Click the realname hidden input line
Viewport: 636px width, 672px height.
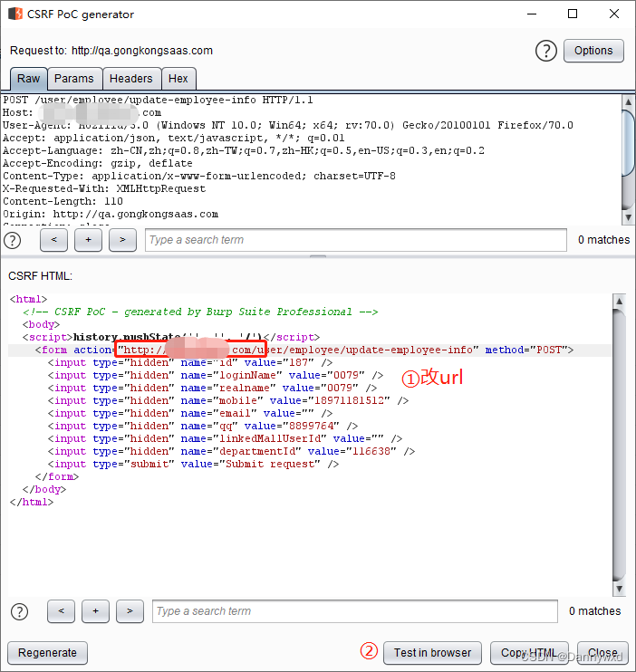pyautogui.click(x=212, y=388)
